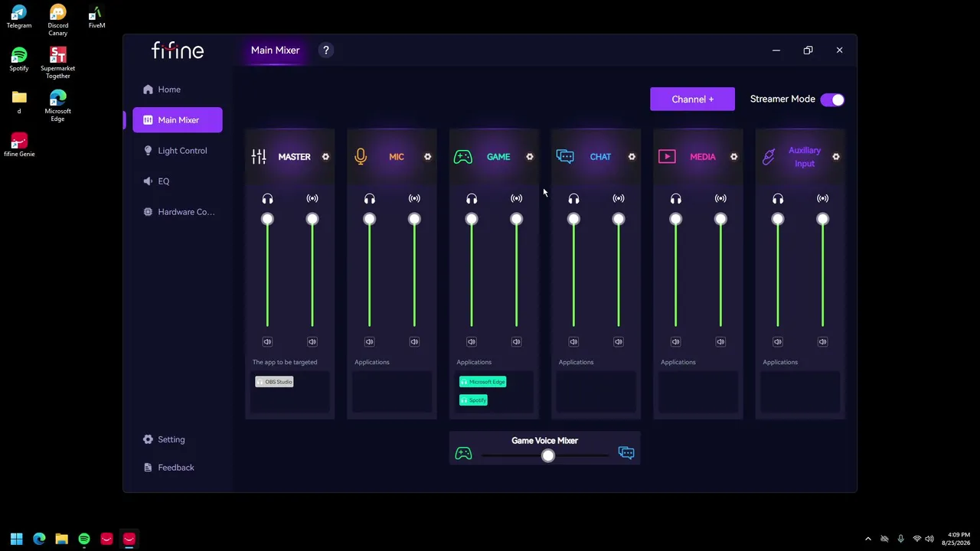980x551 pixels.
Task: Select Main Mixer in sidebar
Action: coord(178,120)
